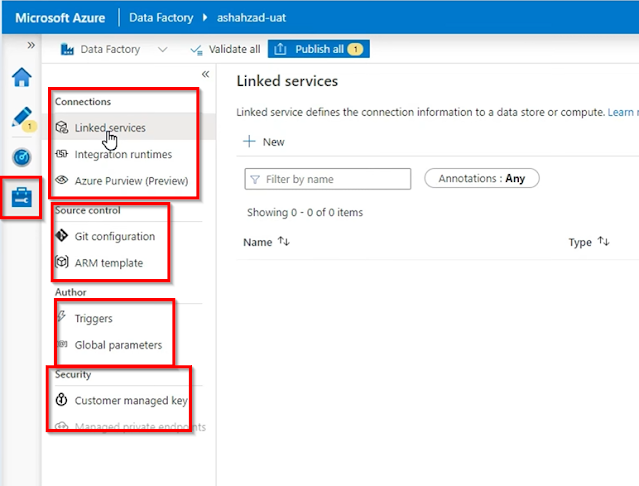Open the Home hub icon
The height and width of the screenshot is (486, 639).
22,77
